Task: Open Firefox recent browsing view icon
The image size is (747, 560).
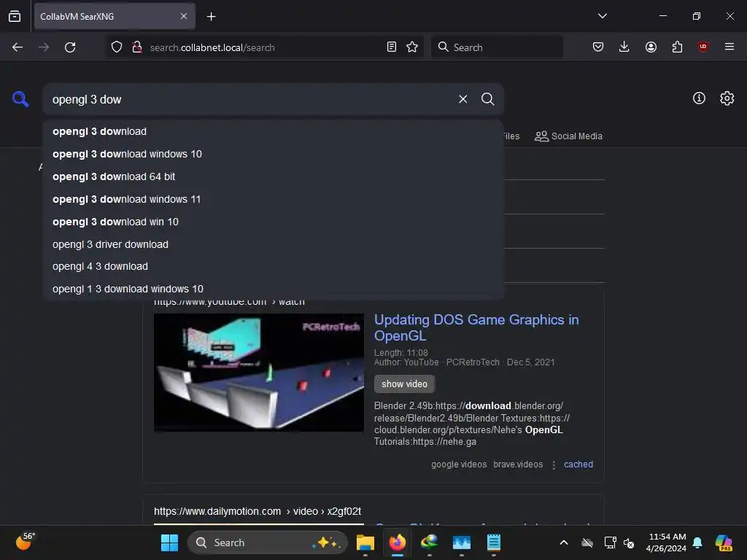Action: pos(15,16)
